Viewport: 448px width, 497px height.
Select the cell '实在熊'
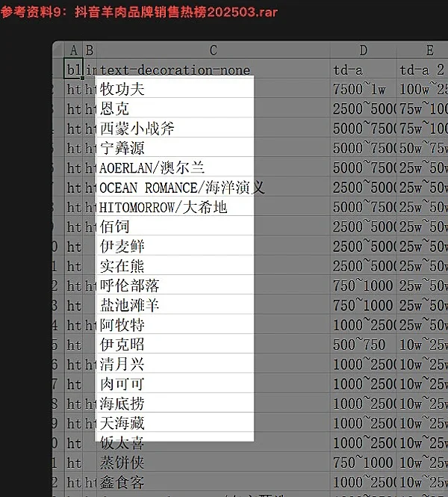point(213,266)
